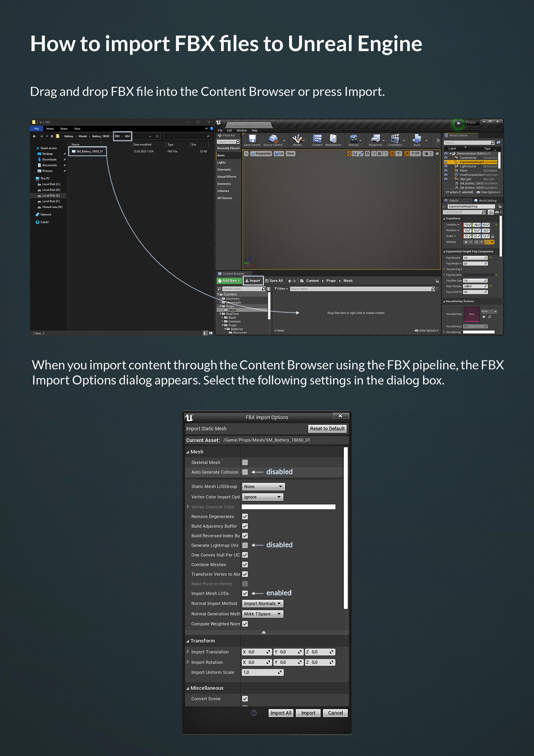Click Import All button
Screen dimensions: 534x756
281,713
